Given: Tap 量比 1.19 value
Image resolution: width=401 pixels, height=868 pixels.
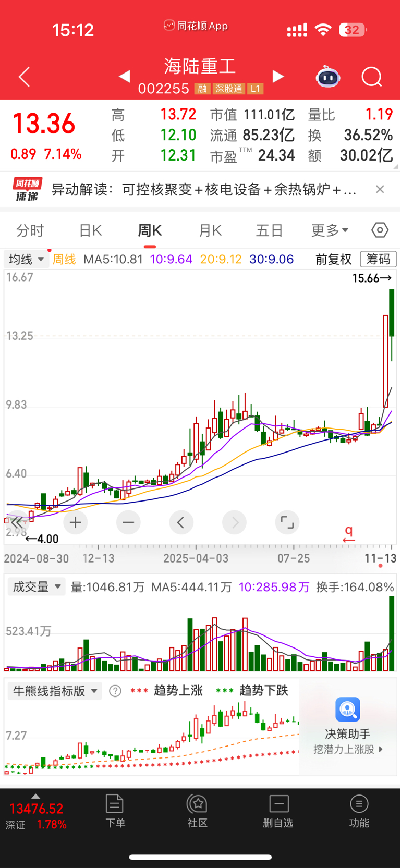Looking at the screenshot, I should pos(379,115).
